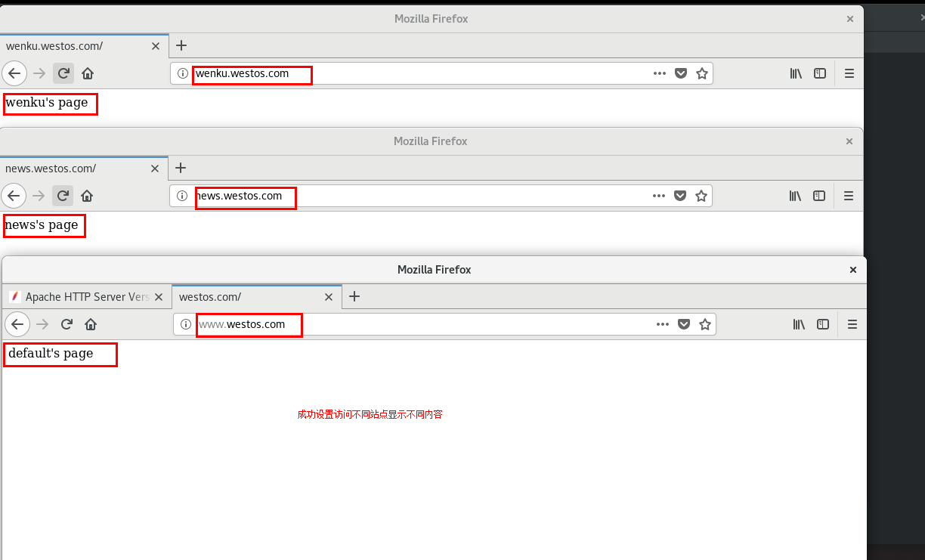Close the wenku.westos.com/ tab
Viewport: 925px width, 560px height.
[x=156, y=46]
